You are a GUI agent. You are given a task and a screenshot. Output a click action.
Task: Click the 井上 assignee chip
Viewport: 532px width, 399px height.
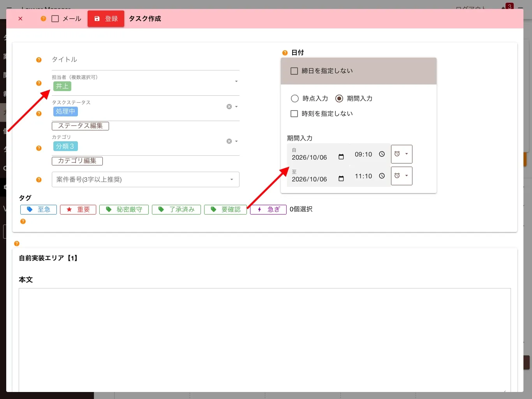[62, 86]
